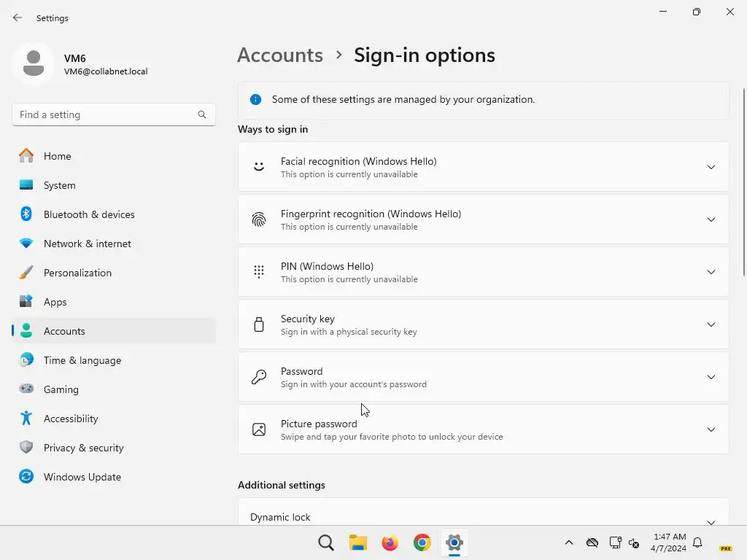Select Personalization in the sidebar
The height and width of the screenshot is (560, 747).
pyautogui.click(x=114, y=273)
